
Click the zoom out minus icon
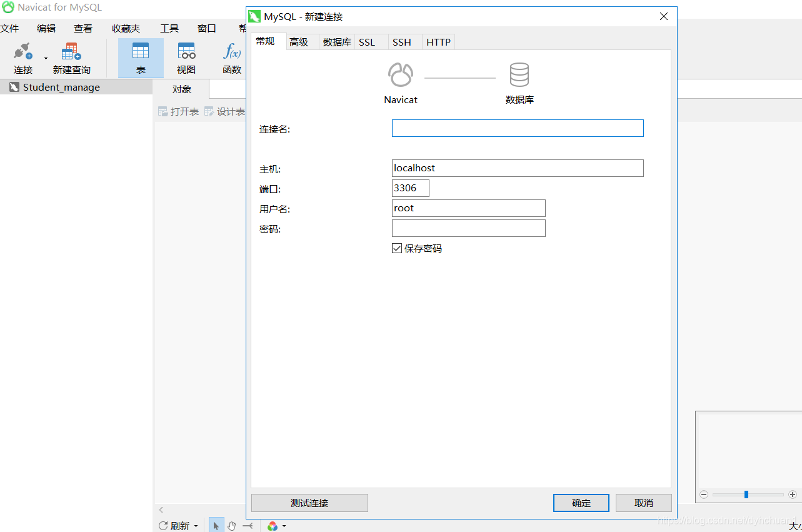(704, 494)
